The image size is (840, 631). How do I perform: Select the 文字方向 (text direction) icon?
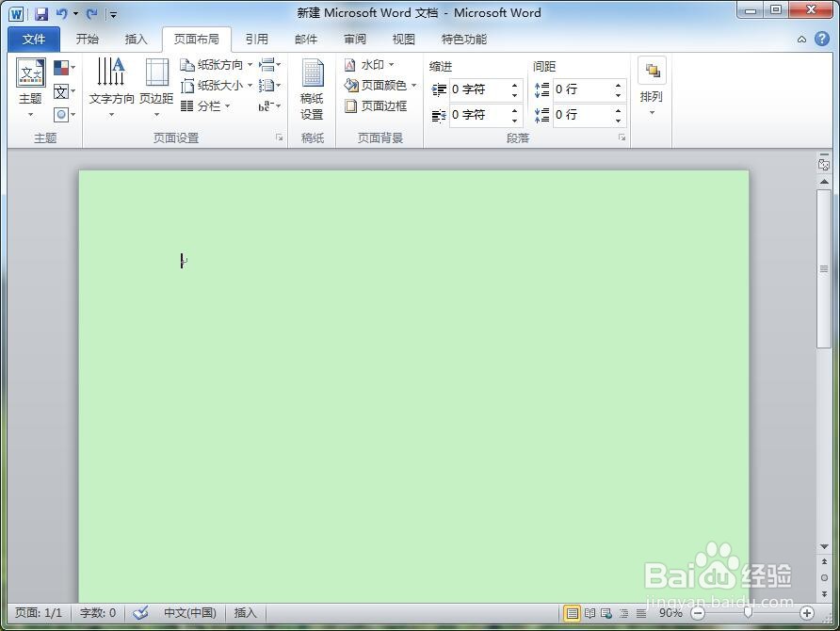click(110, 85)
